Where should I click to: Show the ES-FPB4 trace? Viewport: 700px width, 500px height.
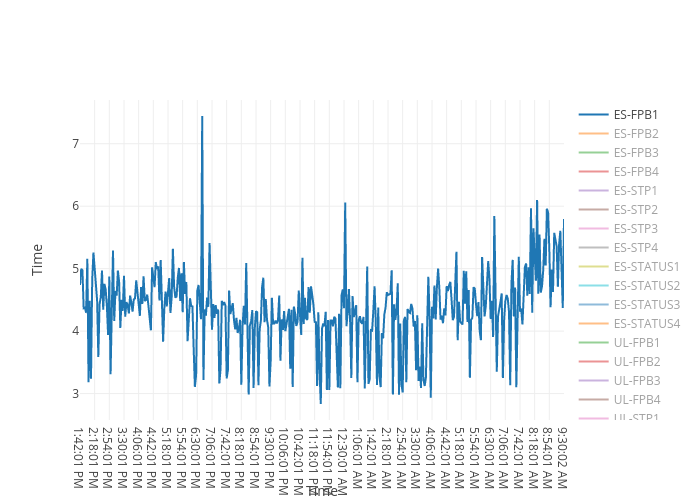[x=635, y=172]
